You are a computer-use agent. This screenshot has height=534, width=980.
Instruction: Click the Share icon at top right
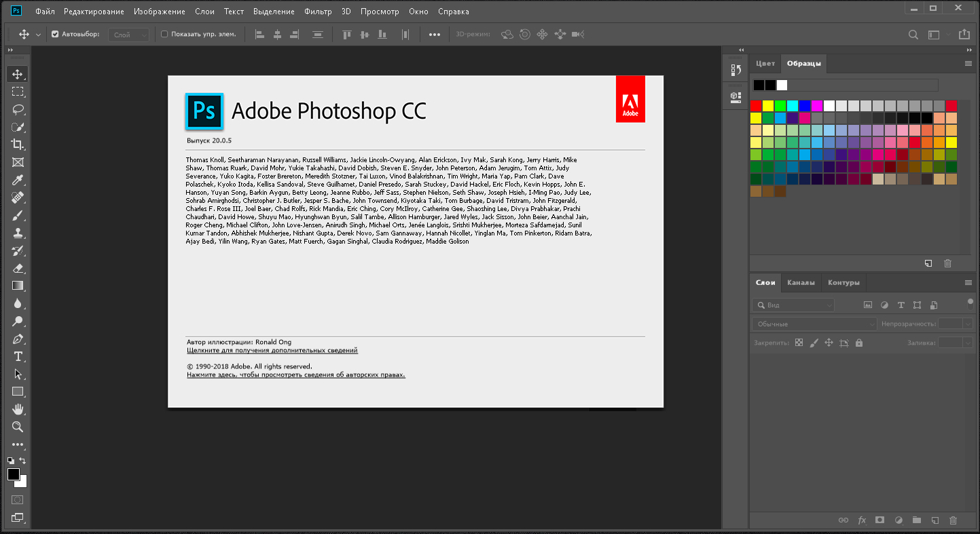click(964, 34)
